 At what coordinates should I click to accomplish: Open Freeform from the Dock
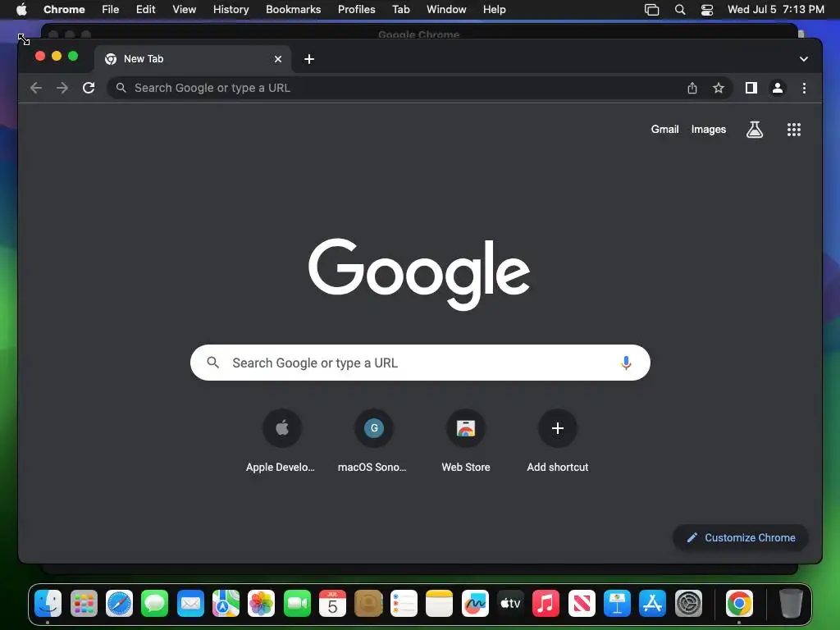(x=475, y=604)
